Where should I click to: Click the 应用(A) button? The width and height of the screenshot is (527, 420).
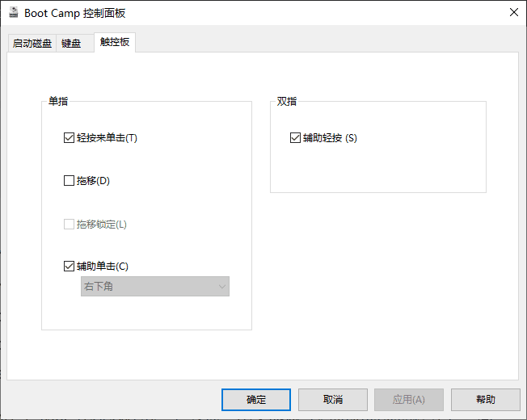pyautogui.click(x=408, y=399)
